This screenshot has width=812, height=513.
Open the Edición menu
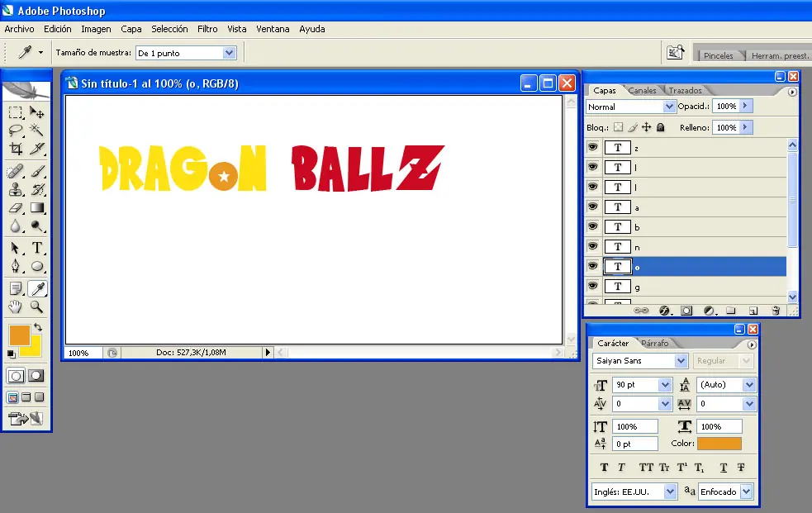(x=58, y=29)
